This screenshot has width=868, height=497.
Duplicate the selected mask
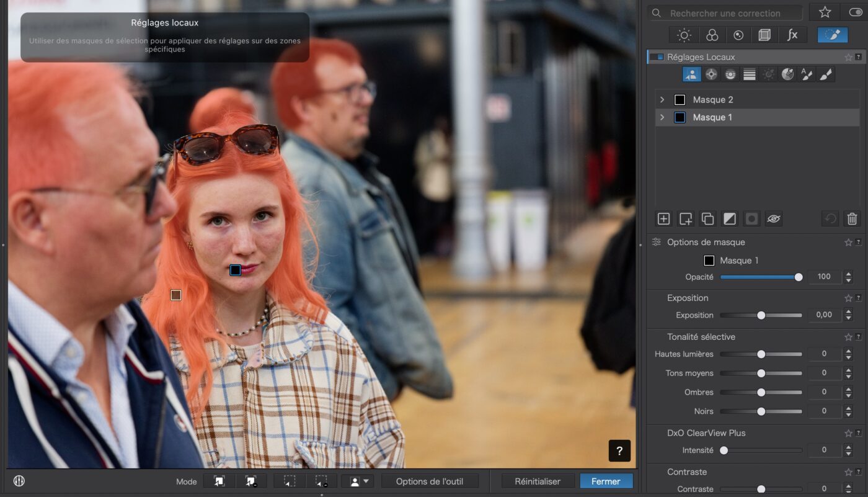coord(707,218)
